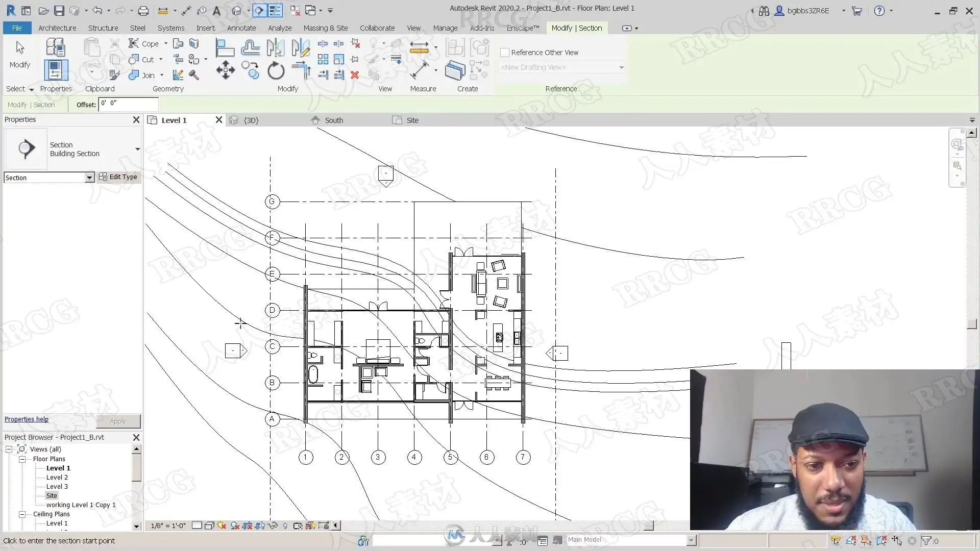Click the Print icon
Viewport: 980px width, 551px height.
pyautogui.click(x=143, y=10)
